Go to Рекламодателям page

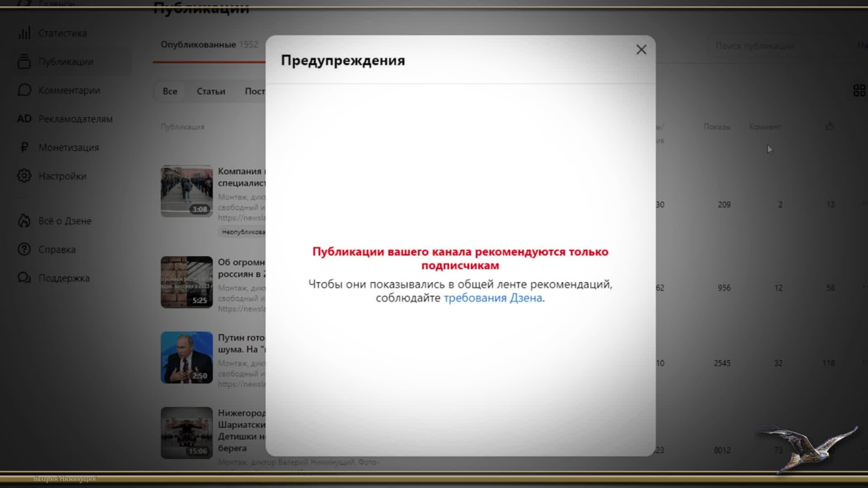point(75,119)
